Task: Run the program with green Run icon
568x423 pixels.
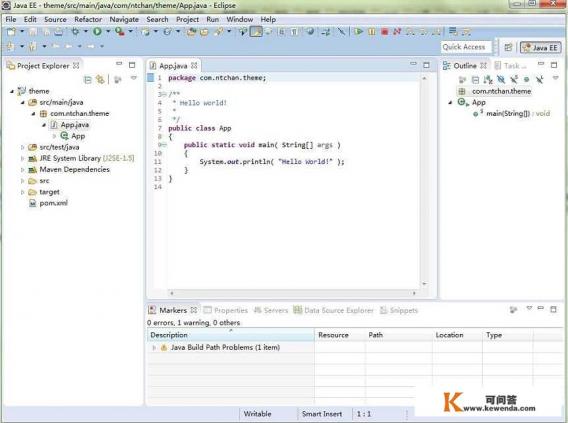Action: [x=97, y=32]
